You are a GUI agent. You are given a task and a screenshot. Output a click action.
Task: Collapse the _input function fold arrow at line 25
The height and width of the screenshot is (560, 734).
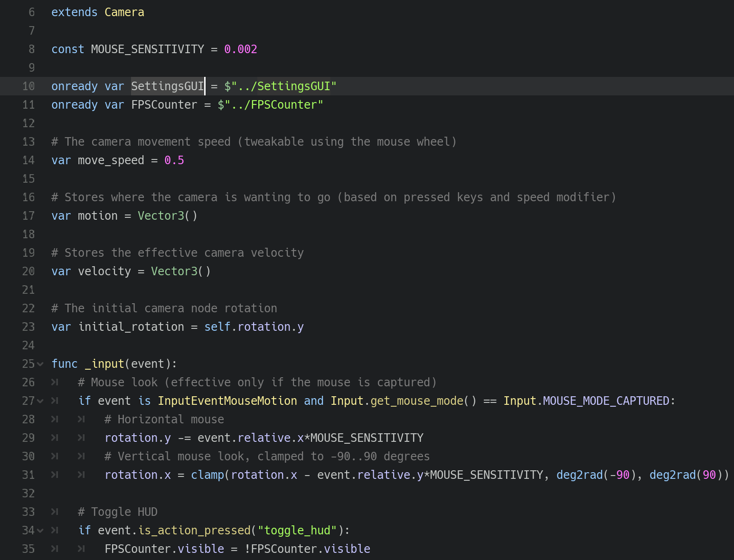tap(40, 364)
